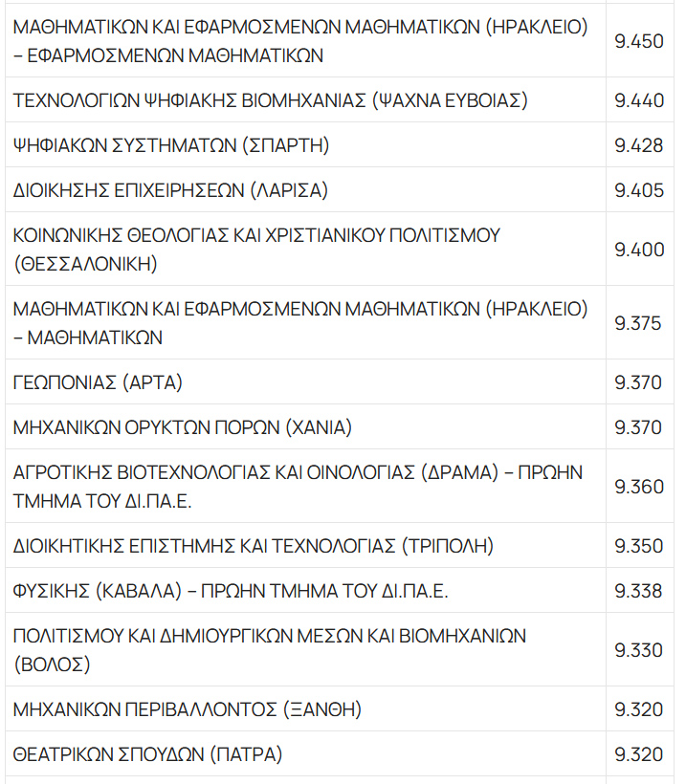Viewport: 686px width, 784px height.
Task: Select the score 9.440 cell
Action: [x=639, y=100]
